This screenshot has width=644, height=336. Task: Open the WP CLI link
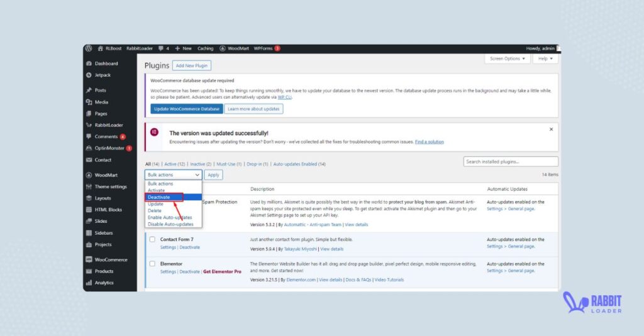[x=285, y=97]
